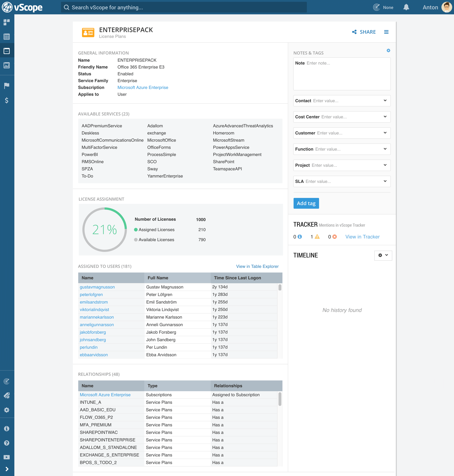Select the EXCHANGE_S_ENTERPRISE row

[178, 455]
